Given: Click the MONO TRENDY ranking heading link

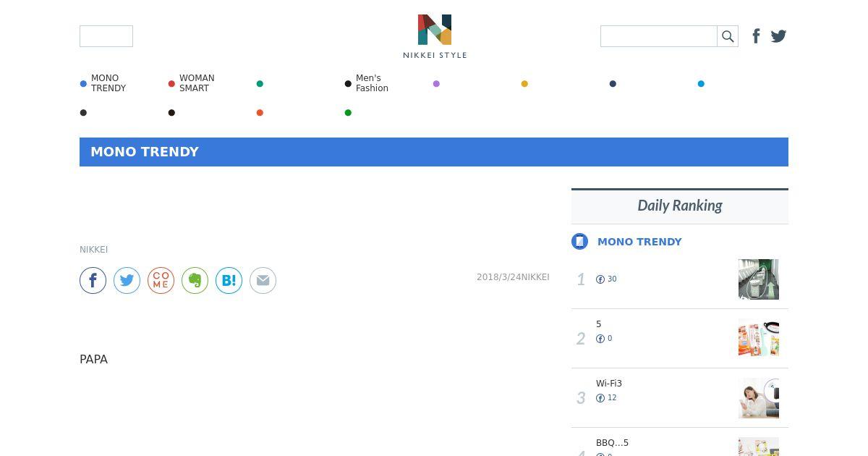Looking at the screenshot, I should 639,242.
